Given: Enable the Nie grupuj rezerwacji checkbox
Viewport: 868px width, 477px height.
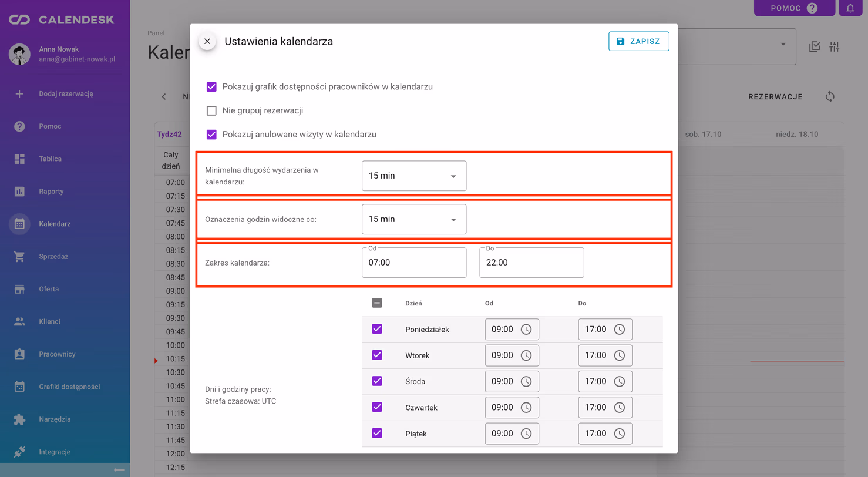Looking at the screenshot, I should click(212, 110).
